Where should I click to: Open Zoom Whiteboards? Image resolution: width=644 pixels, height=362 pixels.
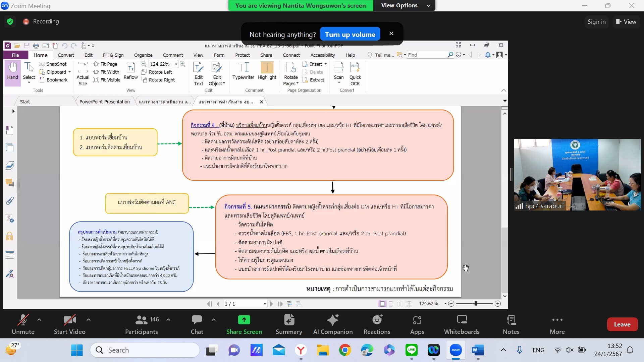(x=462, y=324)
